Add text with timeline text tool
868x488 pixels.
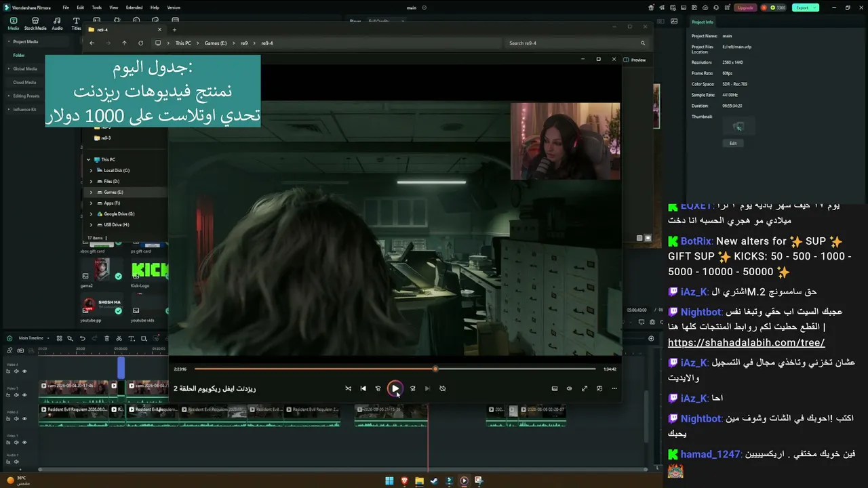(x=132, y=338)
